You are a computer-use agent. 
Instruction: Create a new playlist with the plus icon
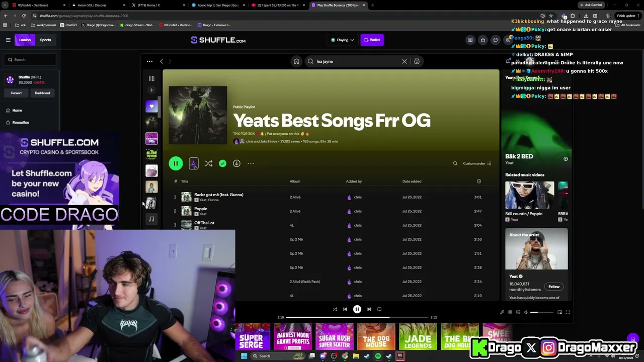coord(151,90)
